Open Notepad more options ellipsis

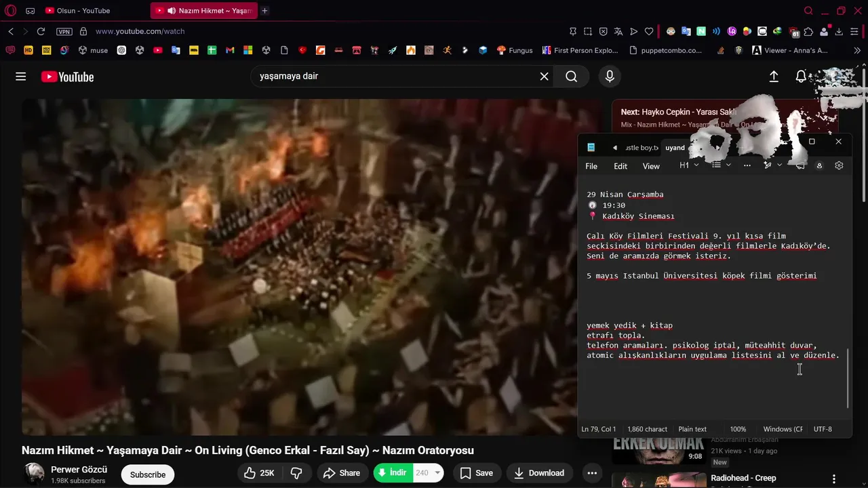747,165
